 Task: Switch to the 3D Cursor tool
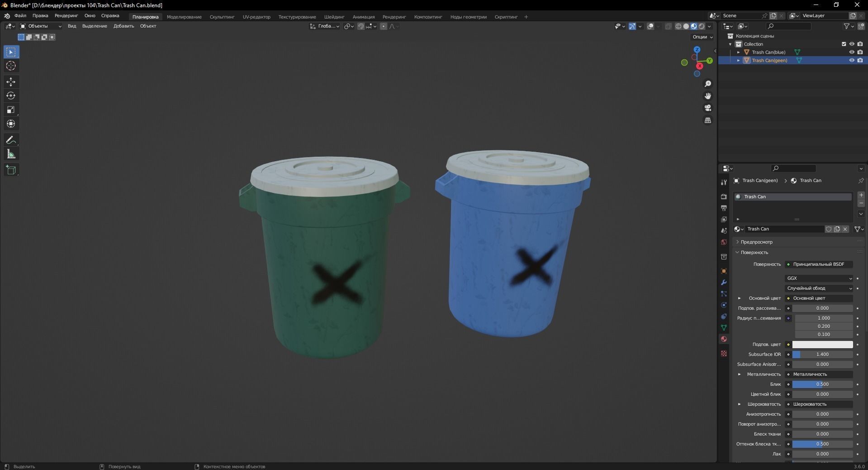[x=11, y=66]
